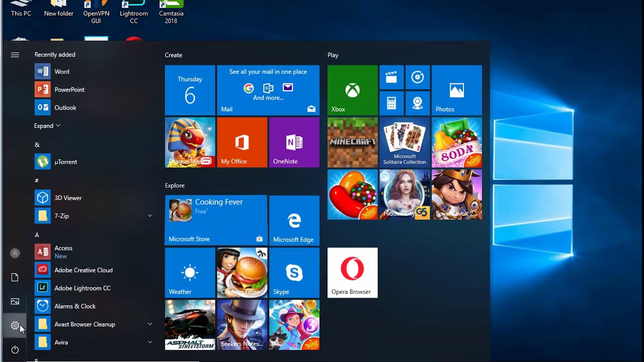Open the Movies & TV small tile
This screenshot has width=644, height=362.
pyautogui.click(x=391, y=77)
